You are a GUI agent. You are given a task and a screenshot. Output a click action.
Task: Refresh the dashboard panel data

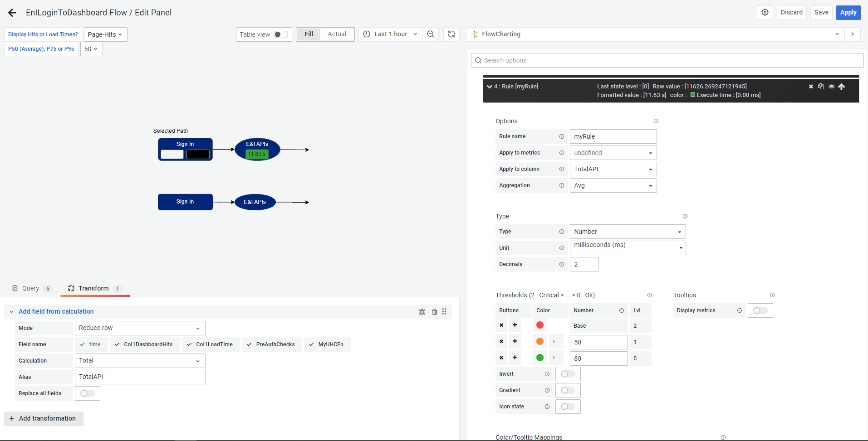(451, 34)
